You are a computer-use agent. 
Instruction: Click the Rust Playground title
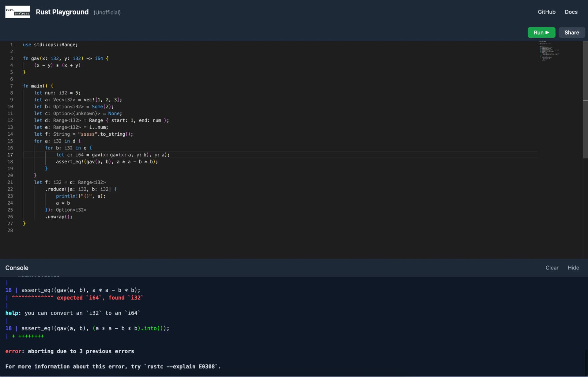coord(62,12)
